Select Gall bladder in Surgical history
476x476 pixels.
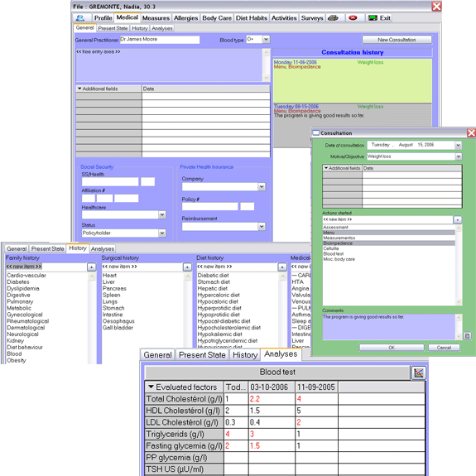(x=118, y=328)
